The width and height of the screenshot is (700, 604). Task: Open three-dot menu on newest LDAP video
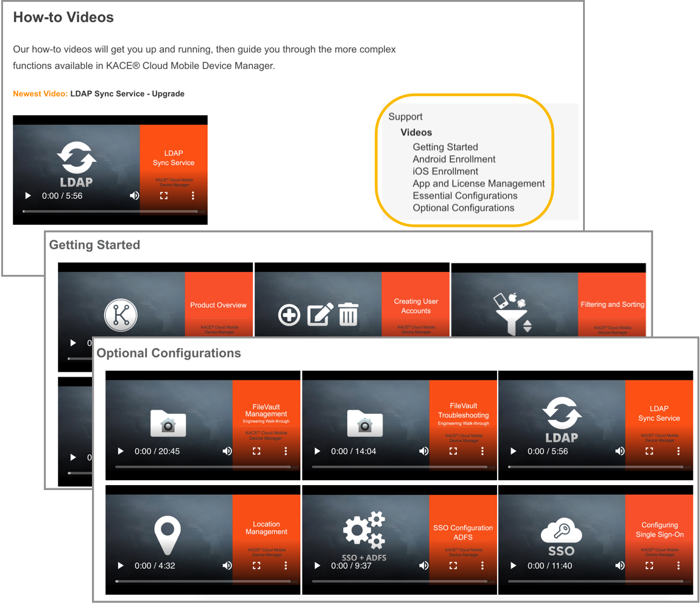coord(193,196)
